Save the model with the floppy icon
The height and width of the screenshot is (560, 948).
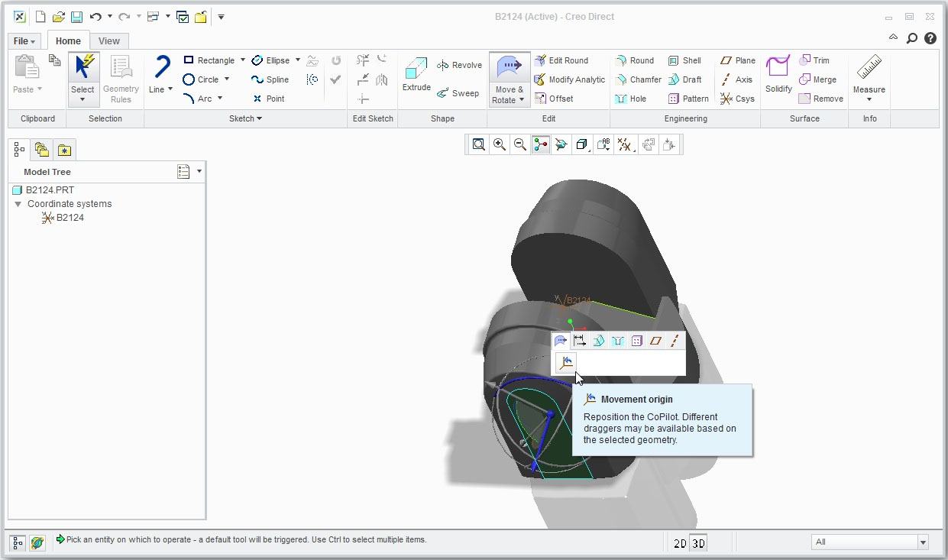(76, 17)
